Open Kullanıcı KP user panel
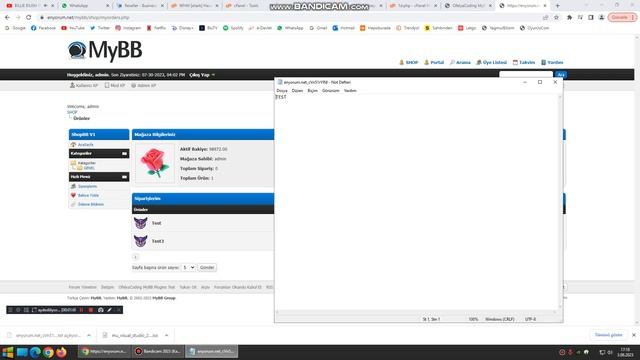Viewport: 640px width, 360px height. (x=84, y=85)
